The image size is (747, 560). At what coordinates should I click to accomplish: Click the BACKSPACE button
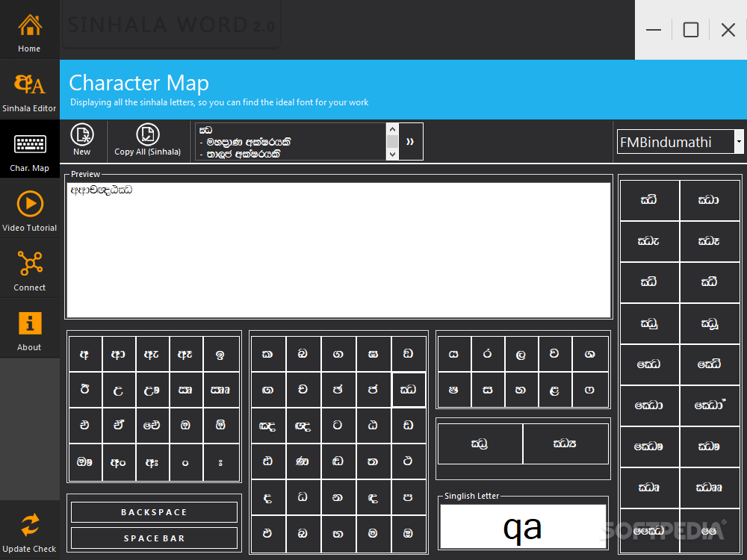coord(154,512)
